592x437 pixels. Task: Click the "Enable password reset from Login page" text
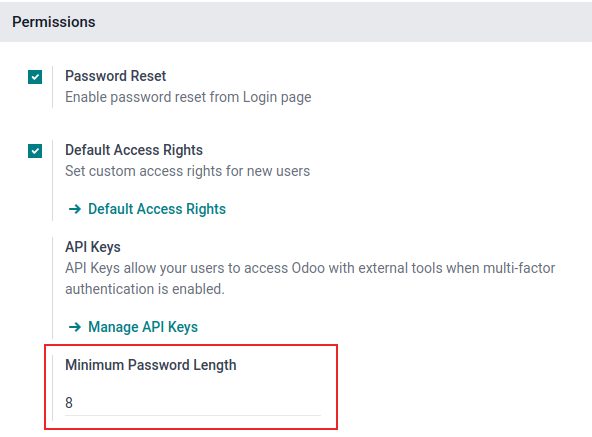click(x=188, y=97)
